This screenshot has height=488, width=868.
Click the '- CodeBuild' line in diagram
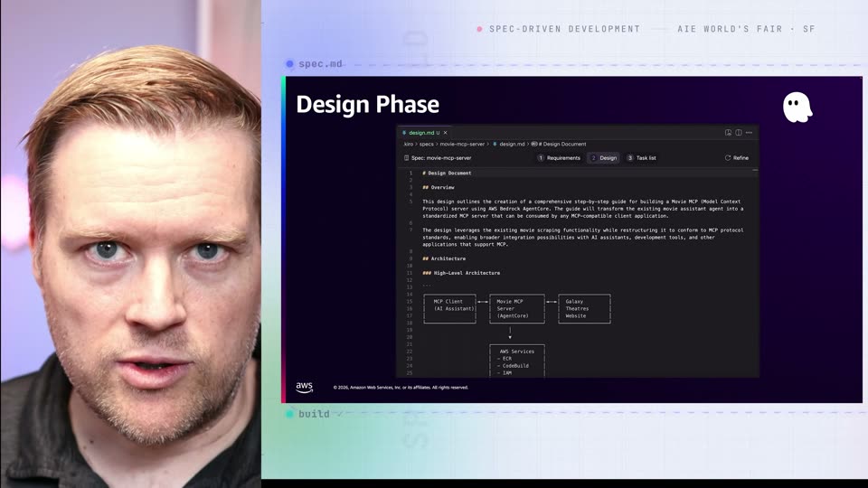[513, 366]
